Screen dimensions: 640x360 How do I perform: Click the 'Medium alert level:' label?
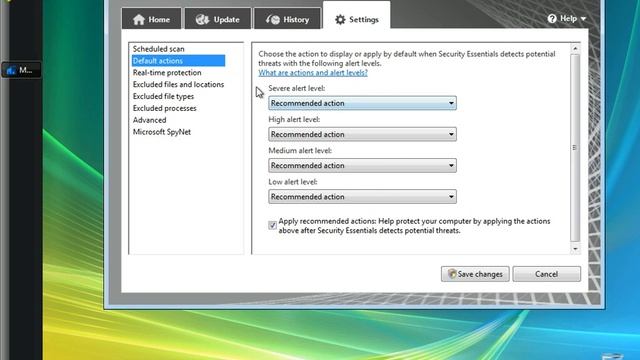[x=300, y=150]
